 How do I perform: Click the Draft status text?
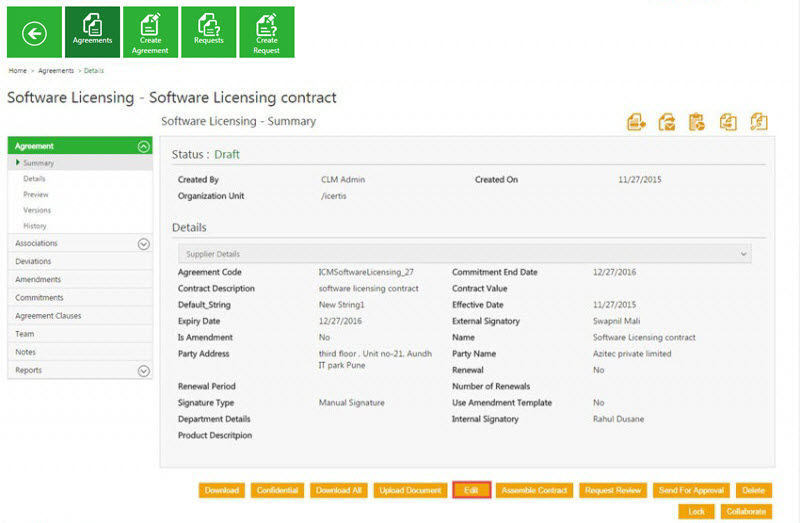(227, 155)
